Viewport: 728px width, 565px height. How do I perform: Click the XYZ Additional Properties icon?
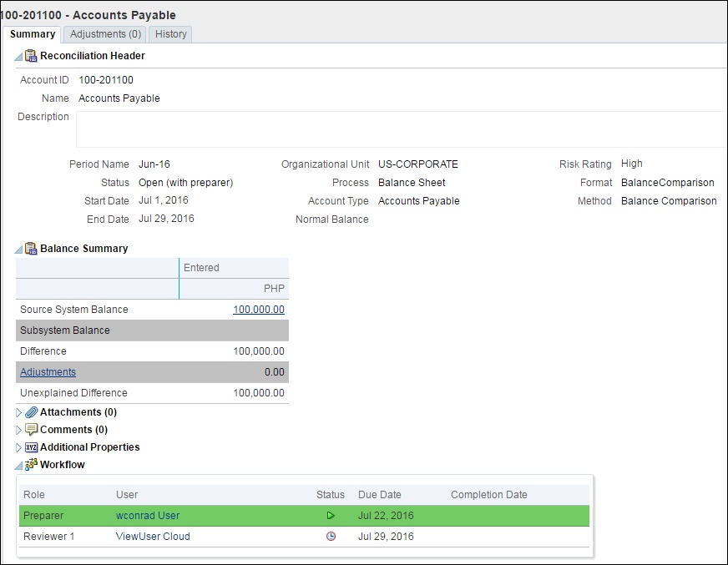click(31, 446)
